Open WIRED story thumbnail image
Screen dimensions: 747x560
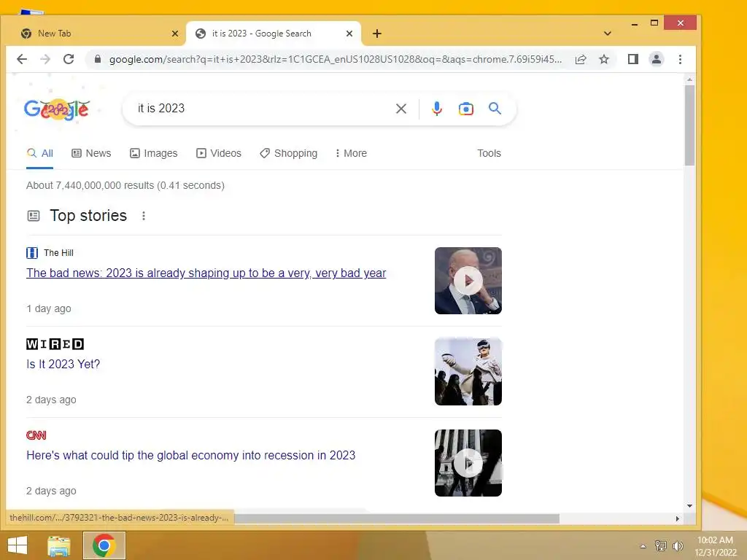(x=468, y=372)
